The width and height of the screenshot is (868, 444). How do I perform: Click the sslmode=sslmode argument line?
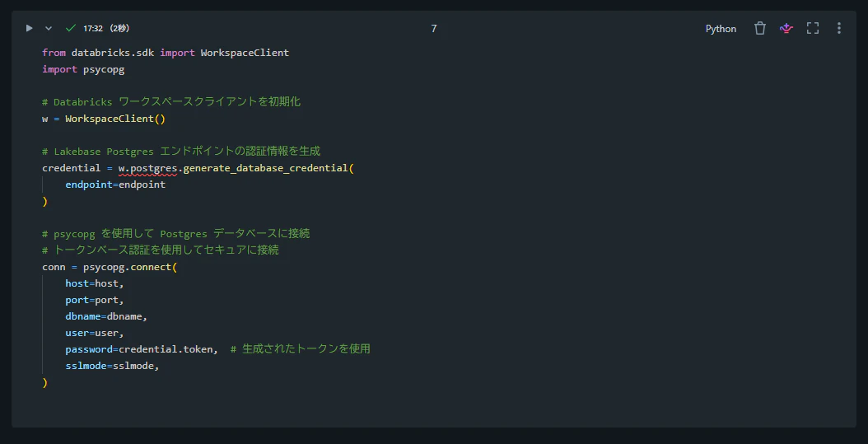pyautogui.click(x=112, y=366)
